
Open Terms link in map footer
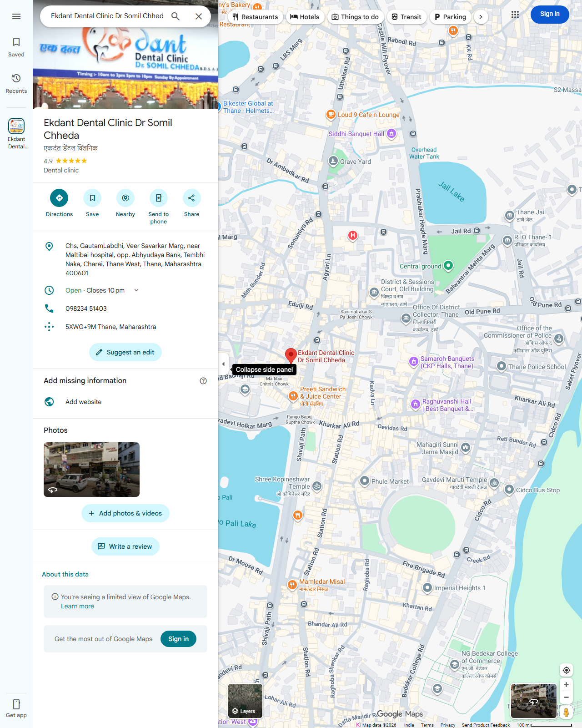point(427,725)
